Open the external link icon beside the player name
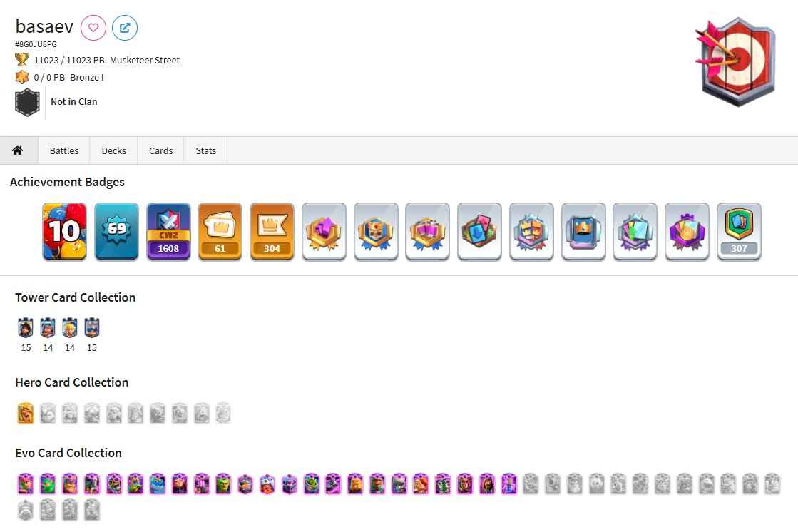 coord(125,28)
